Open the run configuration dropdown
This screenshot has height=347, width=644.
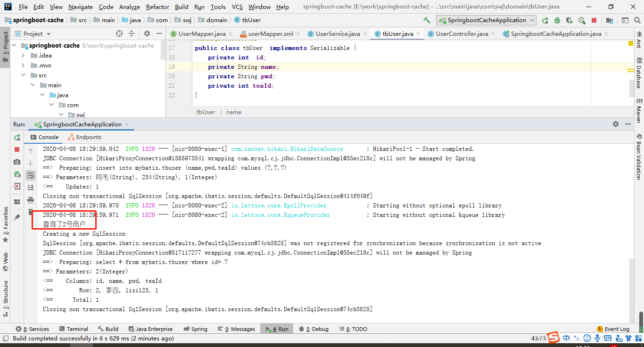coord(486,20)
